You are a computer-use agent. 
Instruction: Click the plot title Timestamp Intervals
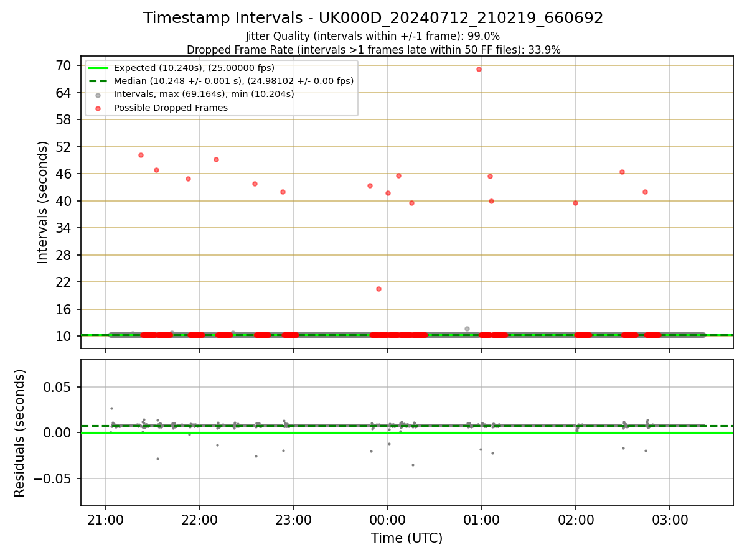[374, 18]
